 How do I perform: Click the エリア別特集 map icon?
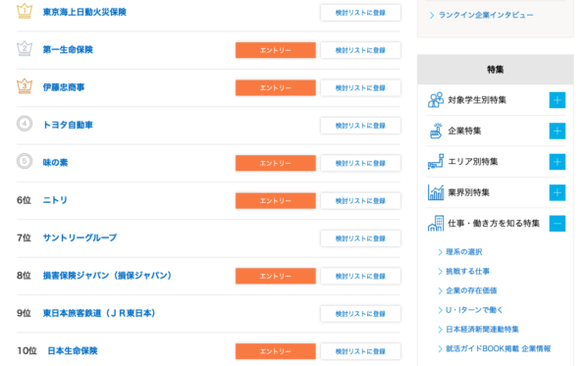tap(436, 162)
